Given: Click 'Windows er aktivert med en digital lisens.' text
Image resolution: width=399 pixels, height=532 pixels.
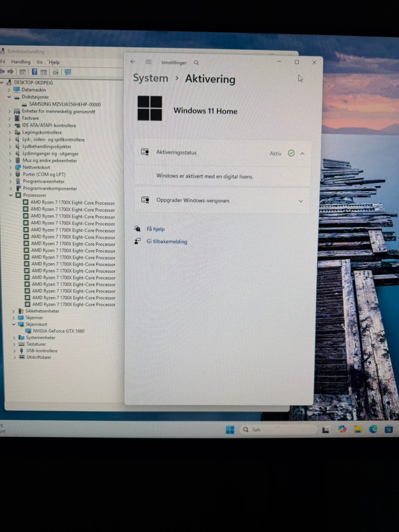Looking at the screenshot, I should click(205, 176).
